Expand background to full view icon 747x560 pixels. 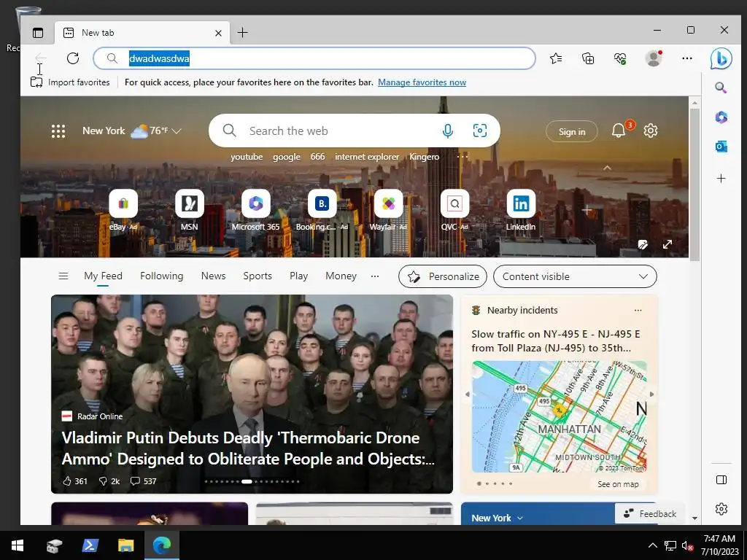(x=667, y=244)
